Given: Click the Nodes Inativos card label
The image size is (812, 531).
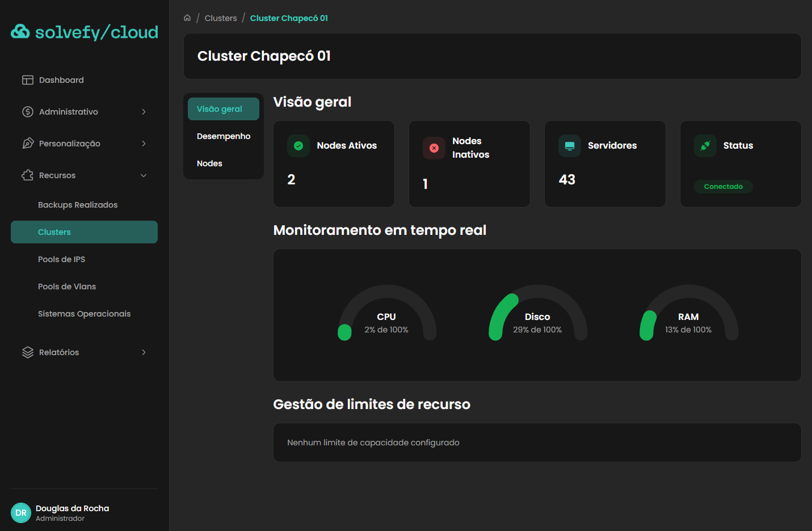Looking at the screenshot, I should coord(471,148).
